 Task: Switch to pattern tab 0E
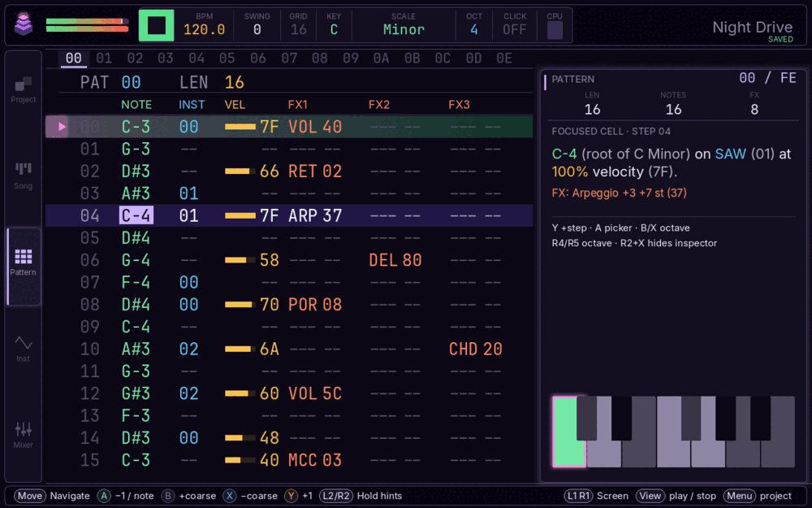point(504,59)
